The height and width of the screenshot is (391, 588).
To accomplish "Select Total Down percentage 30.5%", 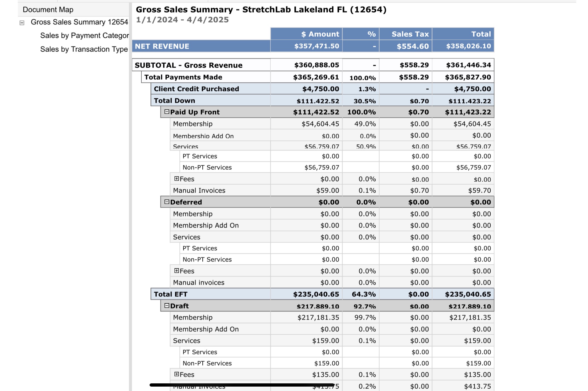I will 365,101.
